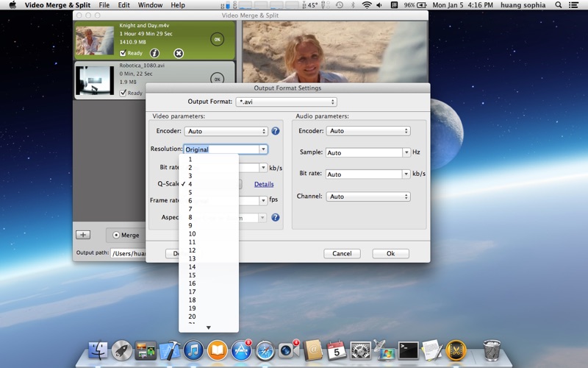Expand the Sample rate combo arrow
This screenshot has width=588, height=368.
point(406,152)
